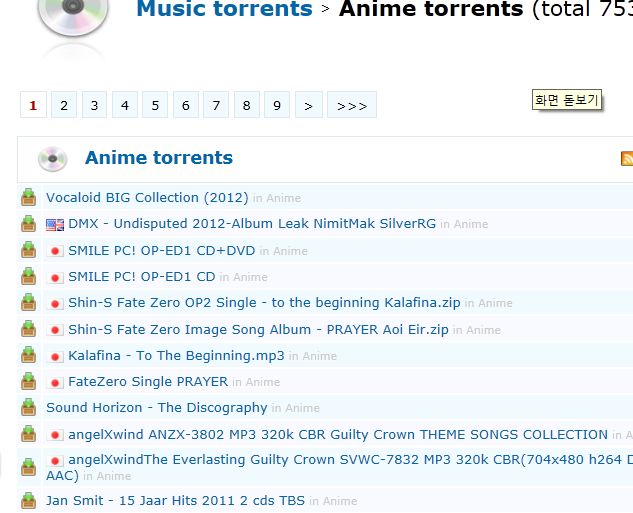Viewport: 633px width, 513px height.
Task: Click current page 1 button
Action: [33, 105]
